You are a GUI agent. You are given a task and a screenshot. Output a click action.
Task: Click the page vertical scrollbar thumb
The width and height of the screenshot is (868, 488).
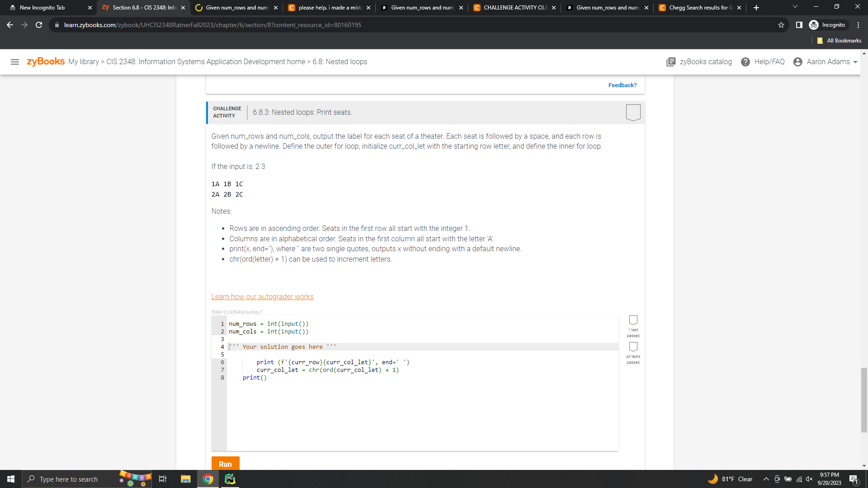864,400
